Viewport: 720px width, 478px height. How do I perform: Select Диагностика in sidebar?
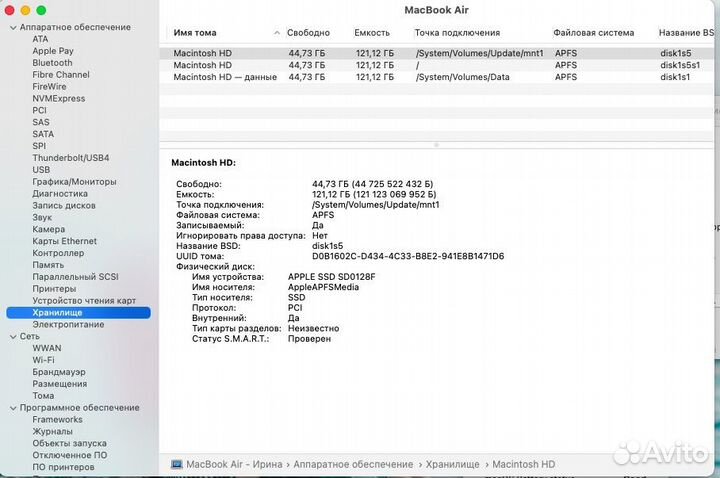tap(60, 194)
